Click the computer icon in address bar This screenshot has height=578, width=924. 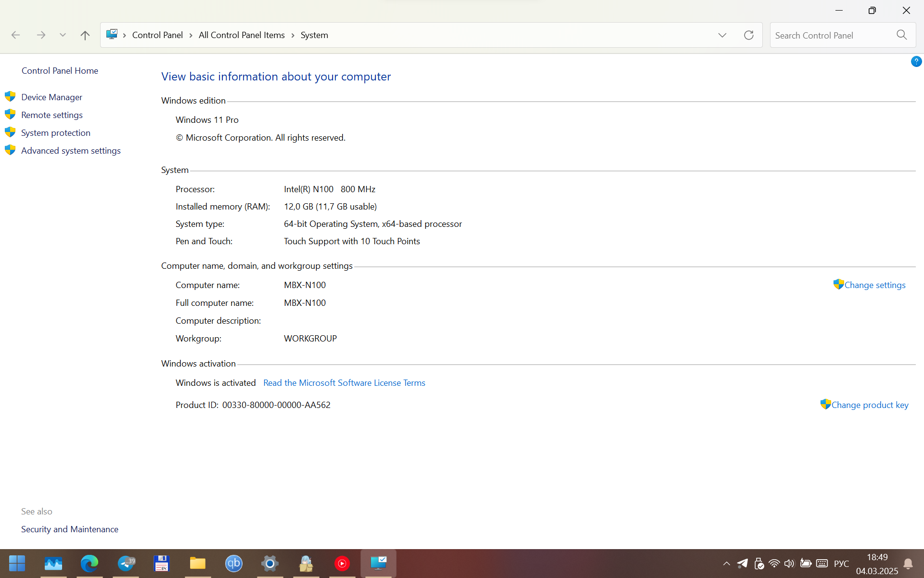point(112,34)
